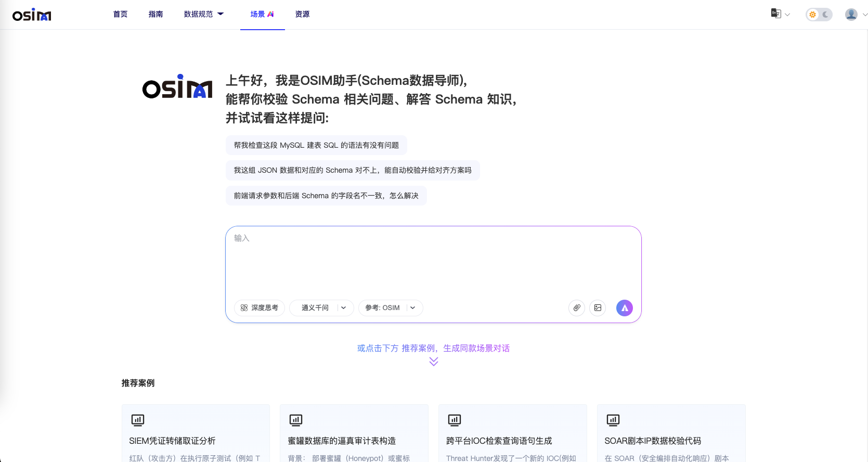Choose the JSON 数据 Schema 校验 suggestion
The width and height of the screenshot is (868, 462).
[x=353, y=170]
